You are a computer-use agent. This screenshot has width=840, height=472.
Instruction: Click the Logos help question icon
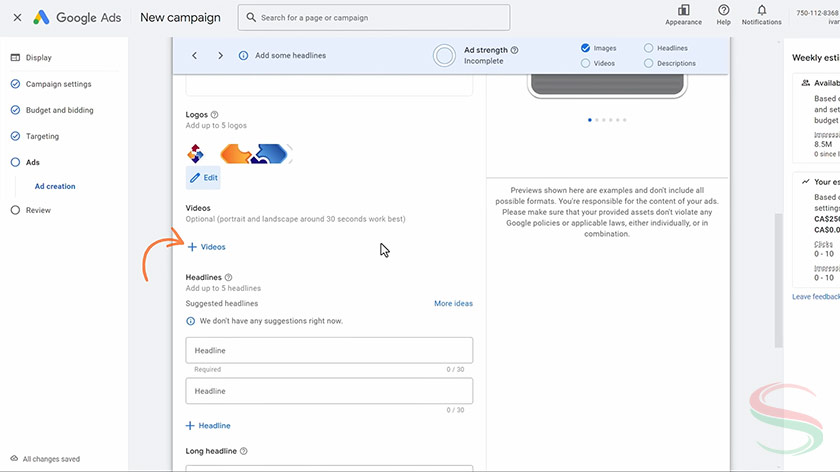pyautogui.click(x=215, y=115)
